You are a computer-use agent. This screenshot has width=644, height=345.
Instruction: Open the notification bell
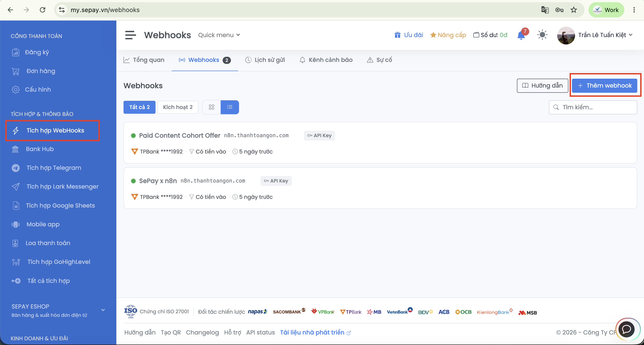521,35
